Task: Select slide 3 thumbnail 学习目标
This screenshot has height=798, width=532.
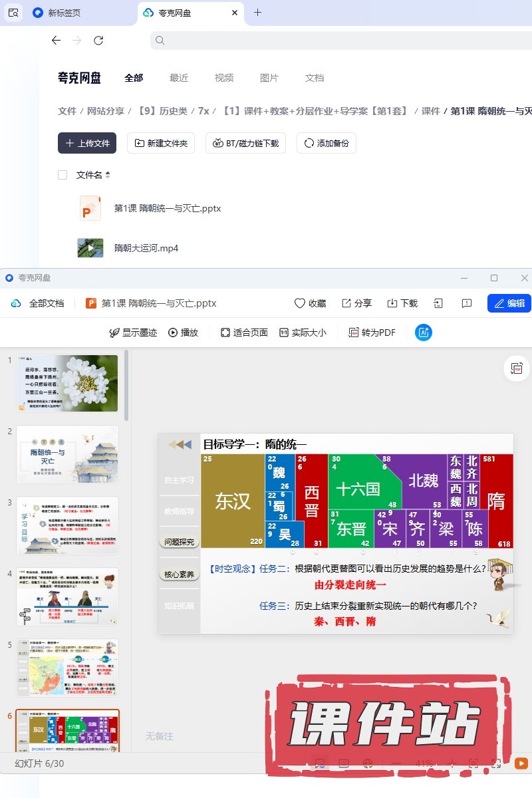Action: point(68,525)
